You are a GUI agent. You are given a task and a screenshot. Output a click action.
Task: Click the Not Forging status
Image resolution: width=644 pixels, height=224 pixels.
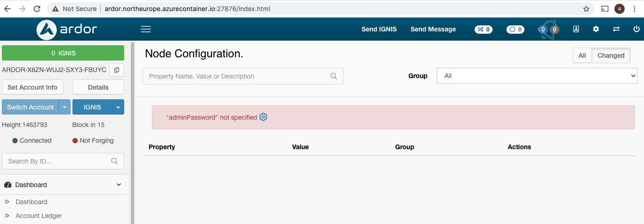coord(93,140)
